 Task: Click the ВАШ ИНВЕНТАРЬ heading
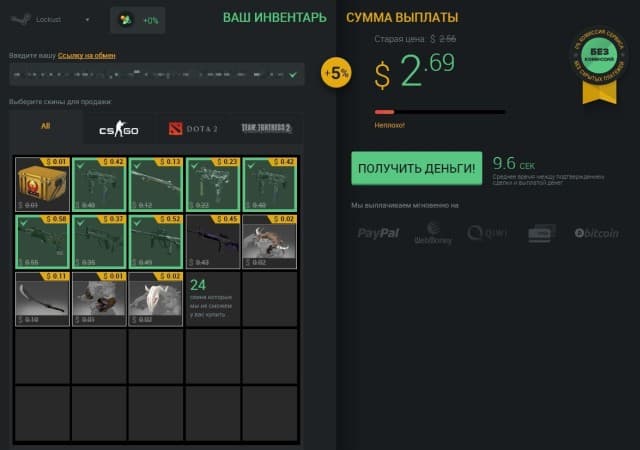pyautogui.click(x=275, y=18)
